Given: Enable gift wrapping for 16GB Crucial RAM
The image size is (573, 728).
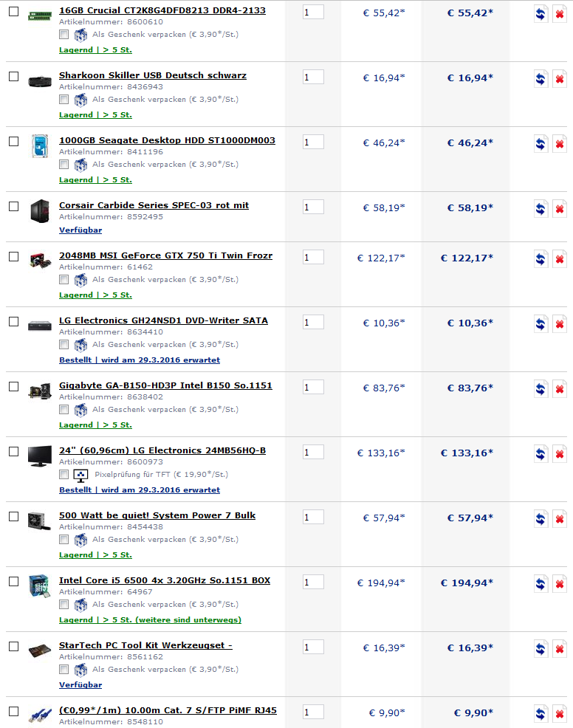Looking at the screenshot, I should pyautogui.click(x=64, y=35).
